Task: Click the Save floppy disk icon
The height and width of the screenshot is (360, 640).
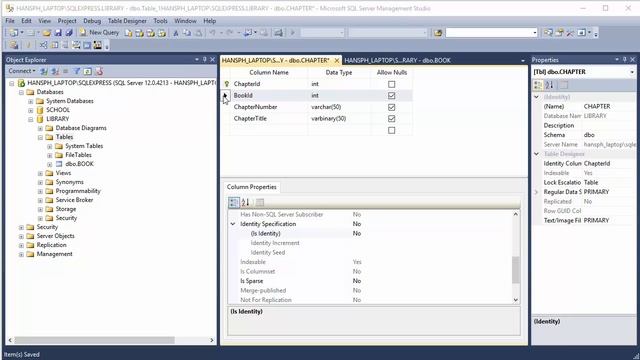Action: coord(58,33)
